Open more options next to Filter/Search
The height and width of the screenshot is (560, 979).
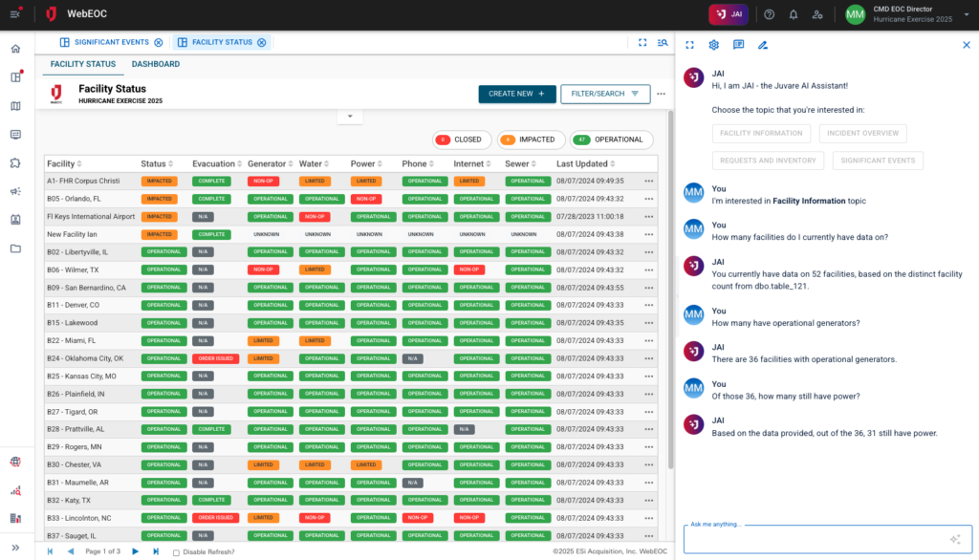(662, 94)
